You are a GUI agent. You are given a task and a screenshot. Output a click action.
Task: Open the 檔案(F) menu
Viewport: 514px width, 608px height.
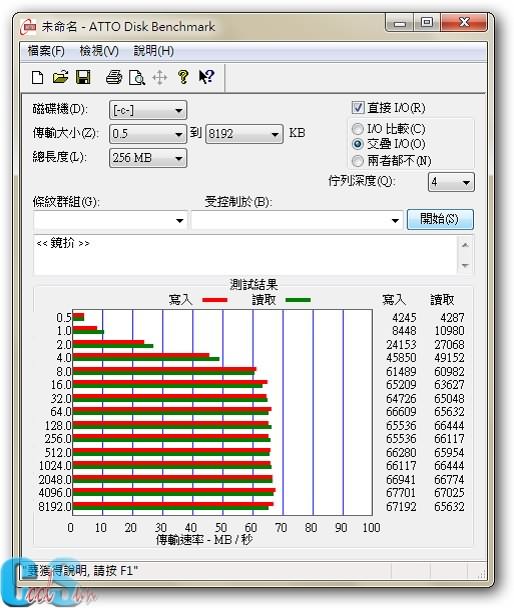[x=46, y=51]
